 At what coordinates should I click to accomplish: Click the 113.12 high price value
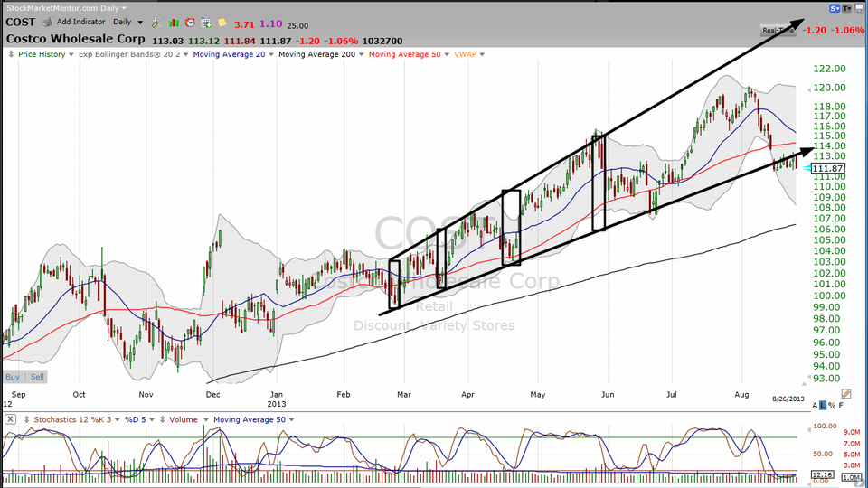(203, 41)
